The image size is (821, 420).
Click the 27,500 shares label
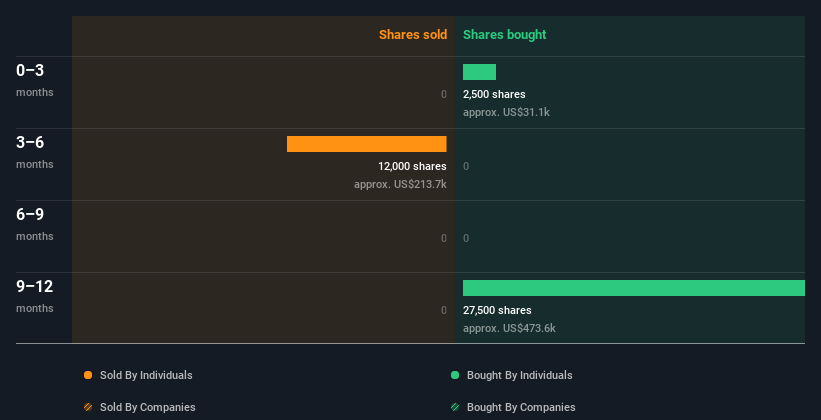[497, 311]
